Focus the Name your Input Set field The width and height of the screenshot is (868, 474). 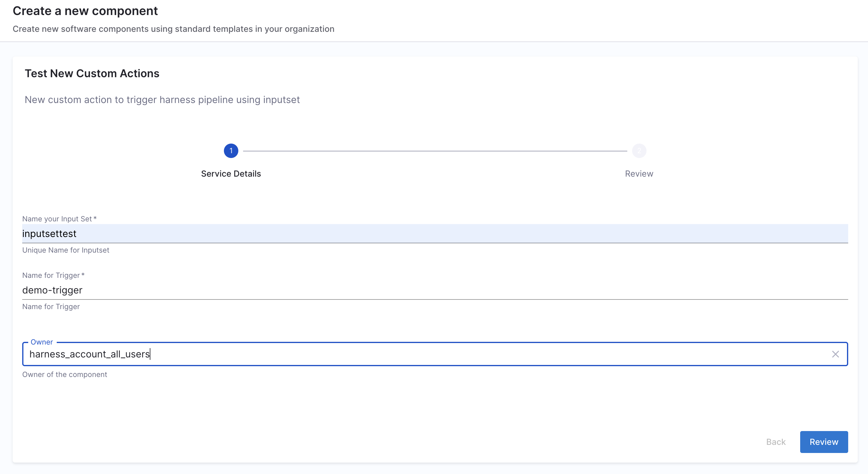click(x=435, y=234)
